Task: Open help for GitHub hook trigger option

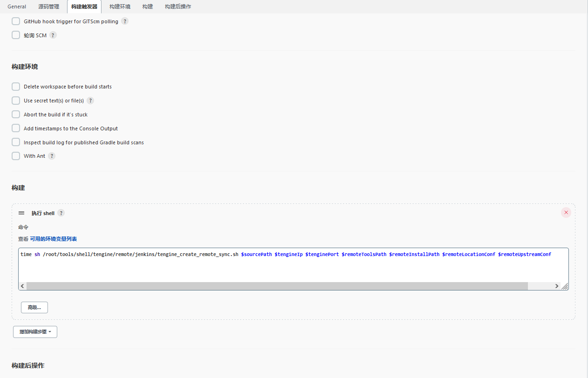Action: pos(125,21)
